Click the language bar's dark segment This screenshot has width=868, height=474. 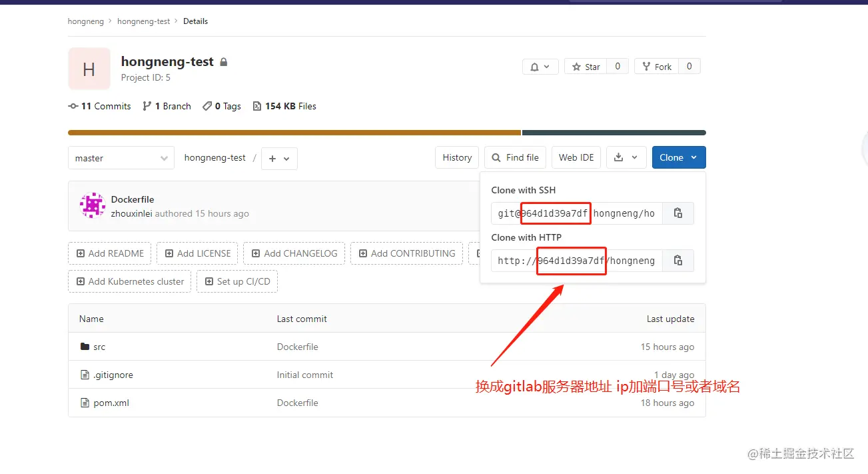pos(614,133)
